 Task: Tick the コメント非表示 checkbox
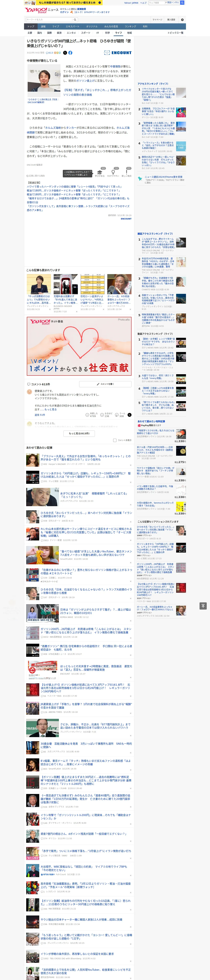(x=115, y=440)
